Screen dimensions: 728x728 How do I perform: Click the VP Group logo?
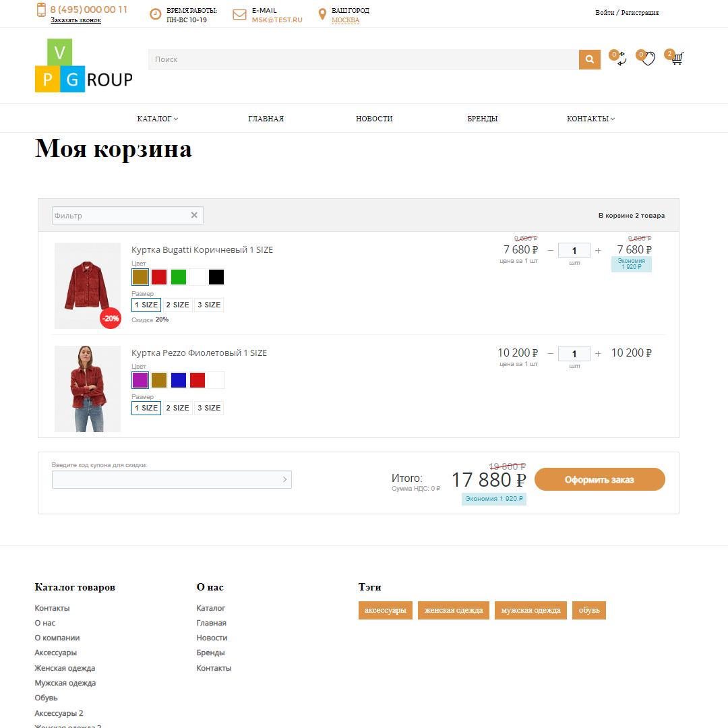tap(84, 66)
